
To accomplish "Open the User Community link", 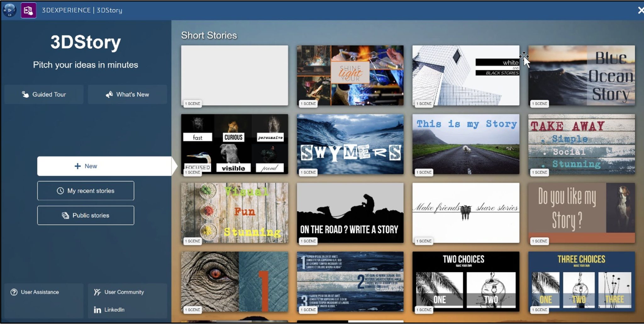I will coord(124,292).
